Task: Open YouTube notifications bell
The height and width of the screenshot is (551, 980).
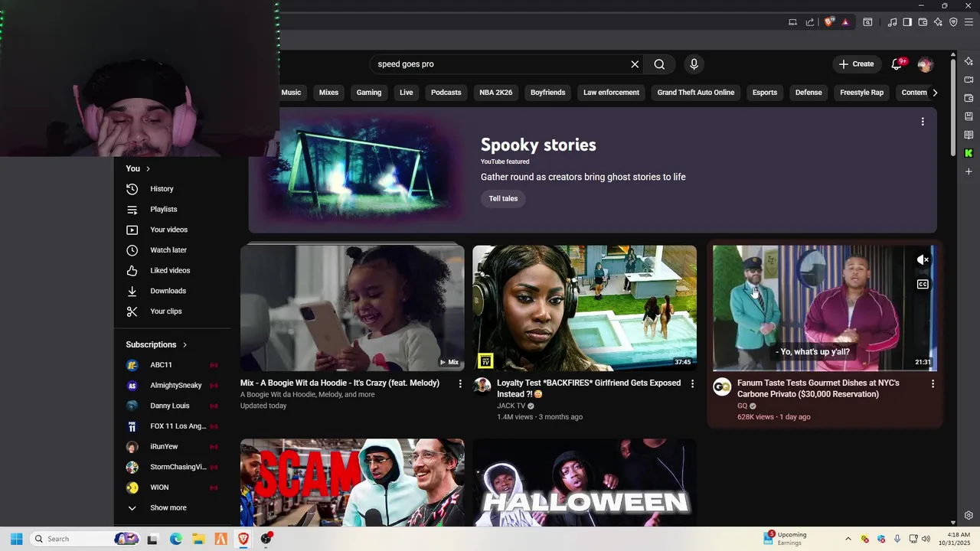Action: pos(897,64)
